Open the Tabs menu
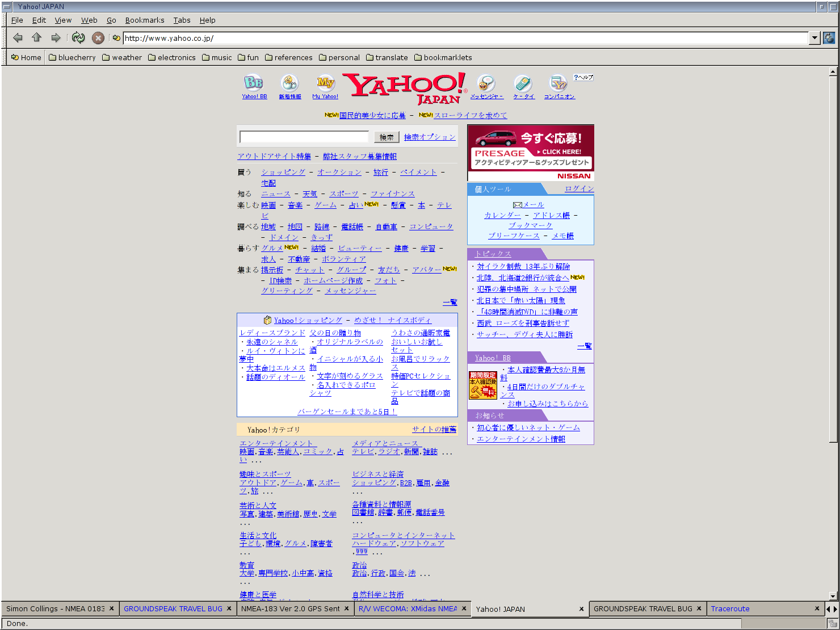The image size is (840, 630). tap(182, 20)
